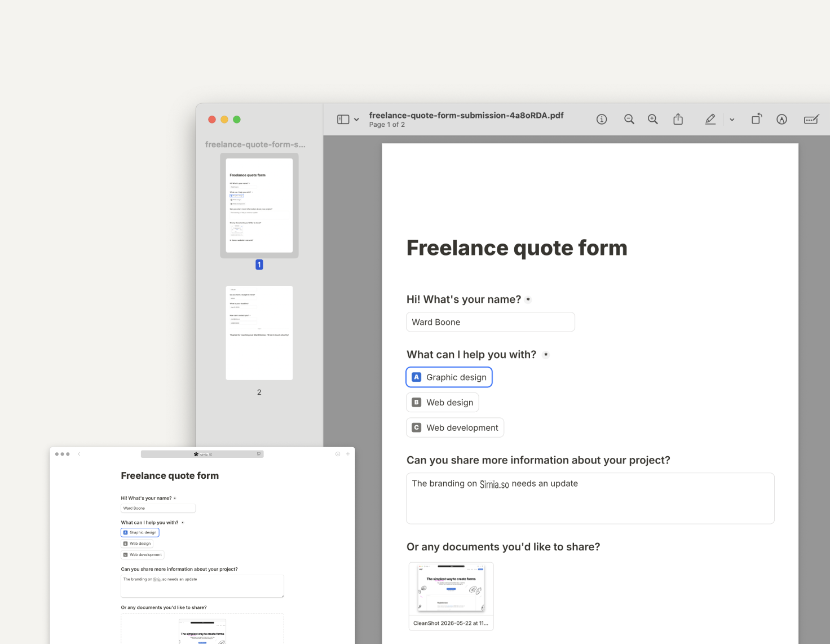830x644 pixels.
Task: Click the name input in browser form
Action: (x=158, y=508)
